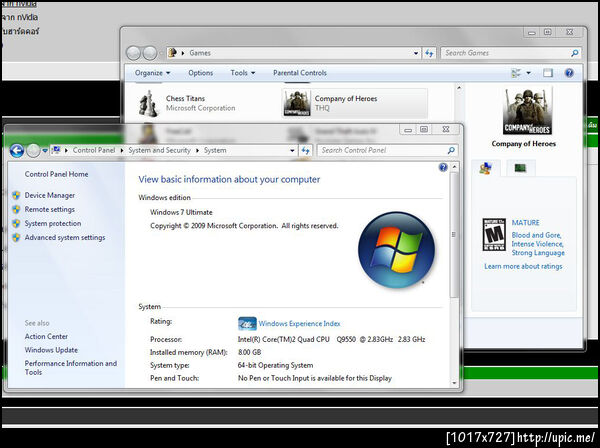Open recent pages dropdown beside Control Panel nav arrows
Viewport: 600px width, 448px height.
[45, 151]
